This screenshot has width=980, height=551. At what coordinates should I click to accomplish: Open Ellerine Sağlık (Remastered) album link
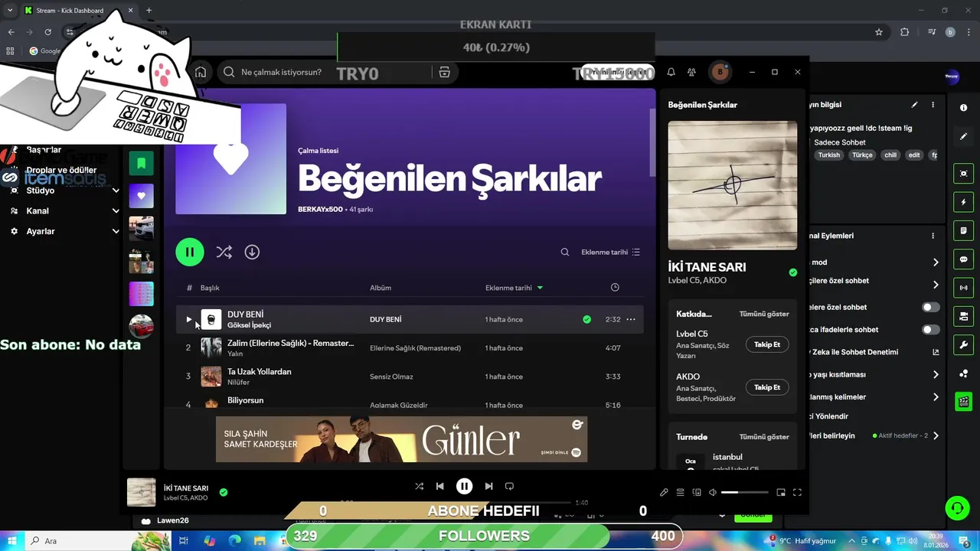tap(415, 348)
